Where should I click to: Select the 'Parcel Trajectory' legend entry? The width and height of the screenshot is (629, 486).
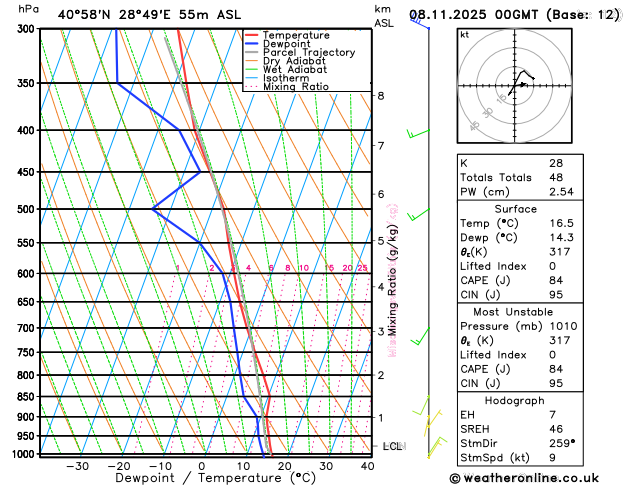pos(309,53)
